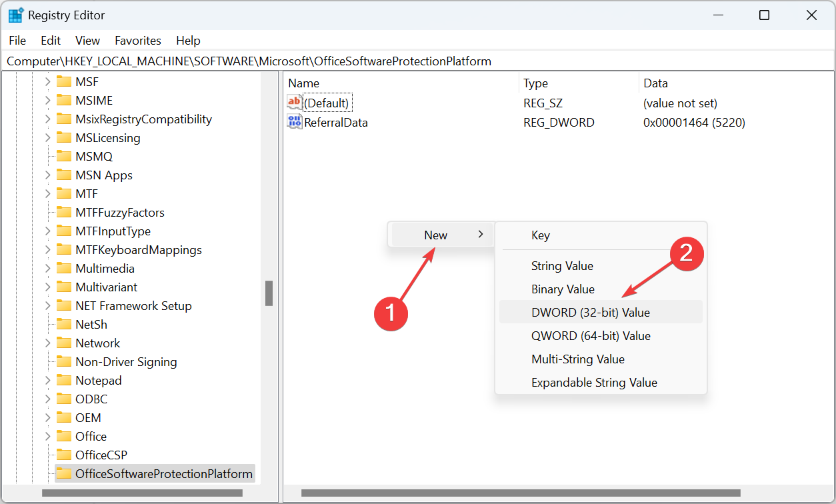
Task: Expand the Office key
Action: tap(47, 437)
